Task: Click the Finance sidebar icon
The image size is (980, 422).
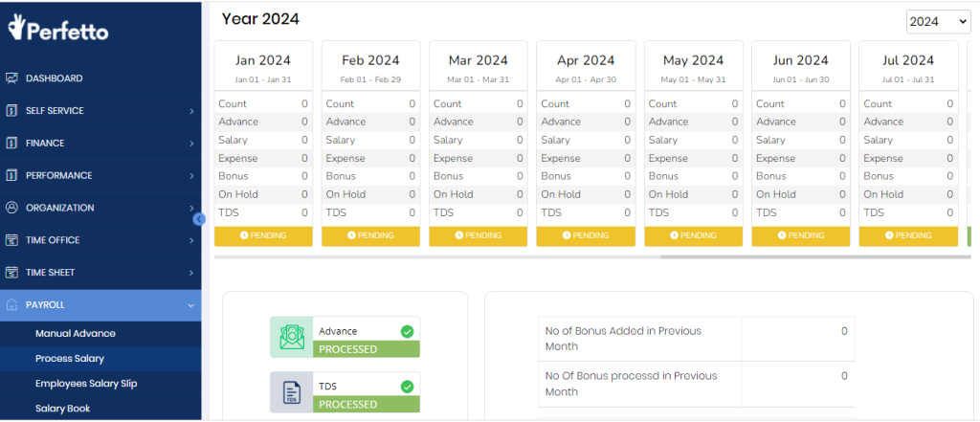Action: pos(11,144)
